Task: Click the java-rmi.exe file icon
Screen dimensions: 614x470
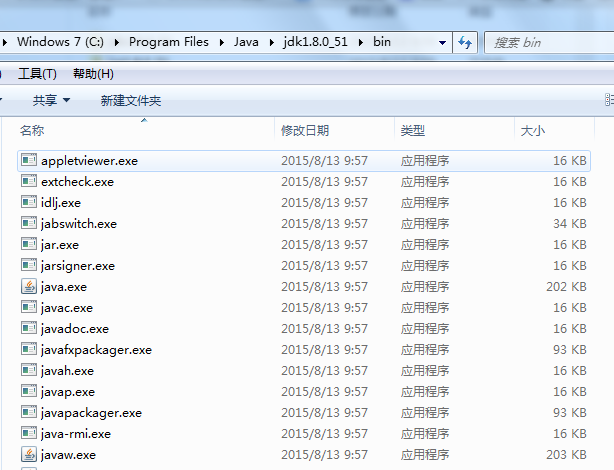Action: [x=29, y=433]
